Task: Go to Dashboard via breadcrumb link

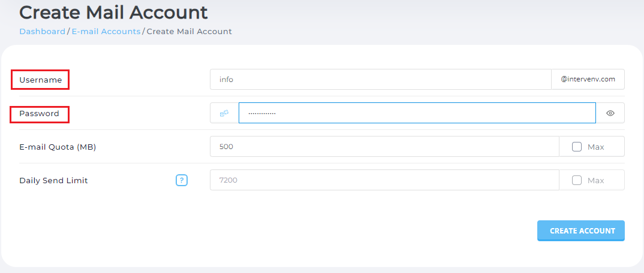Action: point(42,31)
